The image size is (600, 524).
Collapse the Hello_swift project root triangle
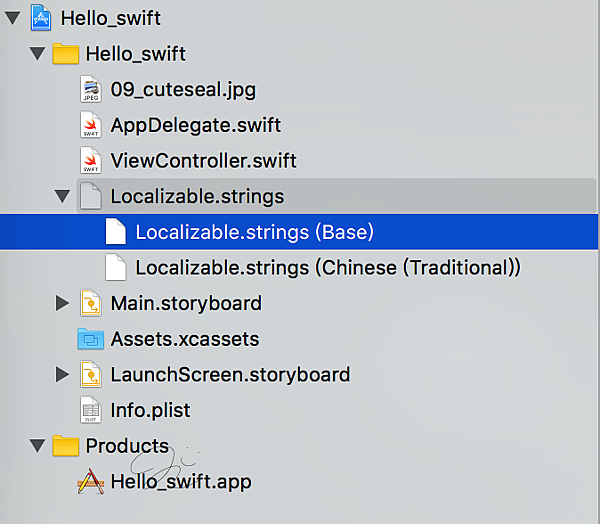click(x=13, y=18)
